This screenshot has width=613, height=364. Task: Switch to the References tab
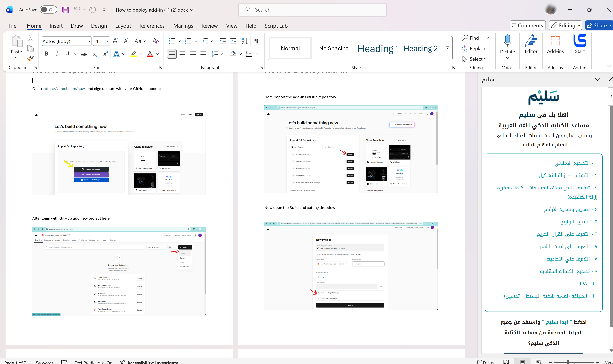click(x=152, y=26)
